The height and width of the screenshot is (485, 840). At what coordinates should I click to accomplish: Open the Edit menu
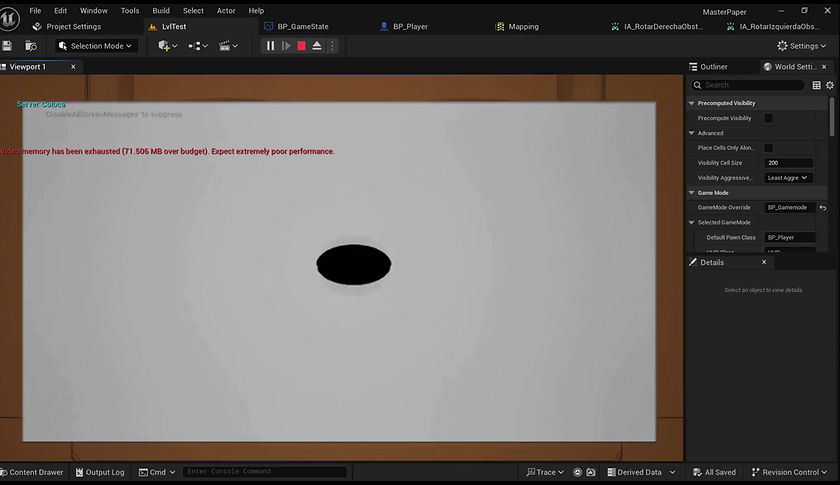tap(61, 11)
